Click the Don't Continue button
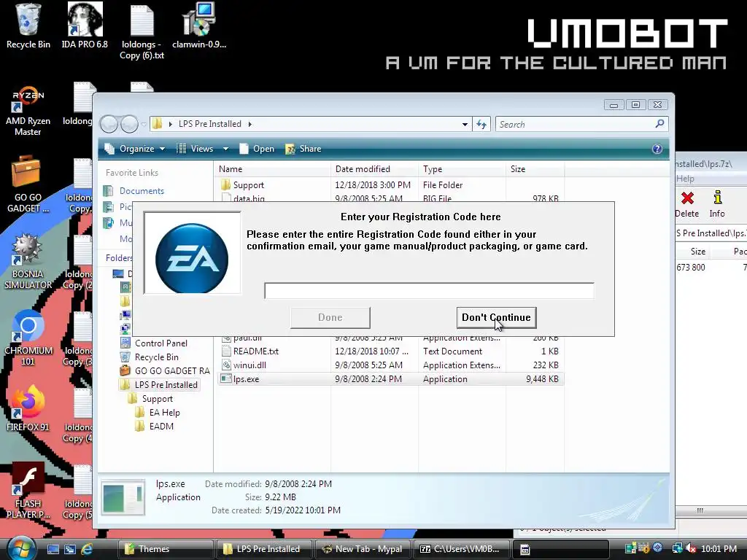The height and width of the screenshot is (560, 747). coord(496,318)
